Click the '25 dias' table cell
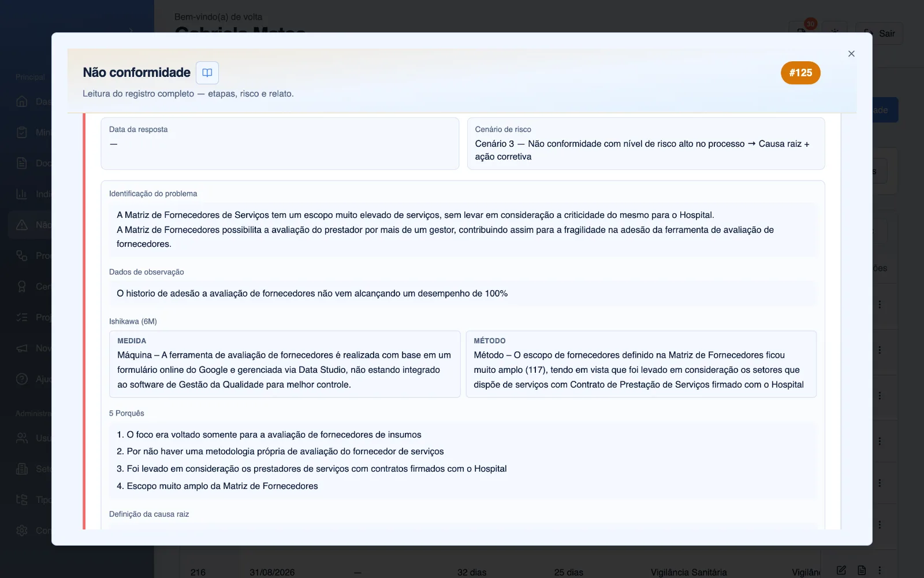The height and width of the screenshot is (578, 924). pyautogui.click(x=569, y=572)
